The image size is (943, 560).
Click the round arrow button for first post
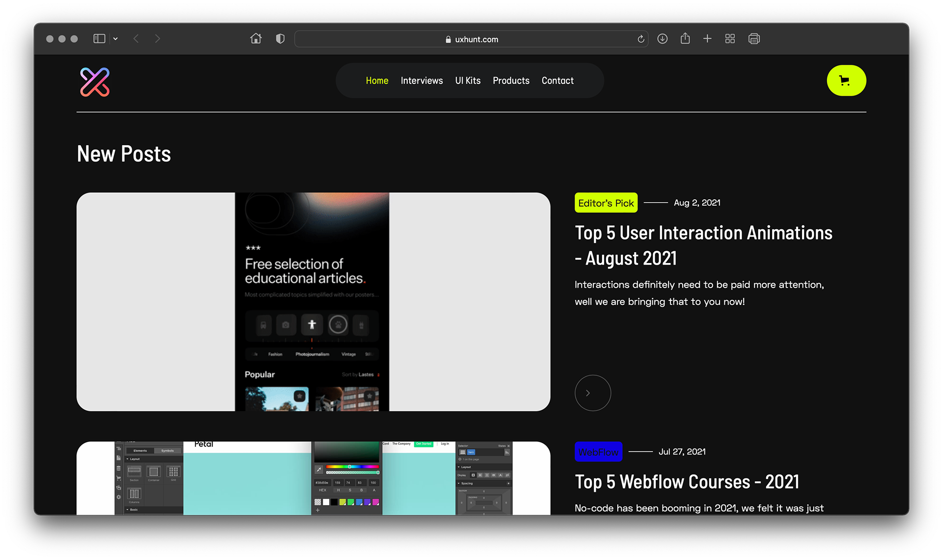coord(593,393)
